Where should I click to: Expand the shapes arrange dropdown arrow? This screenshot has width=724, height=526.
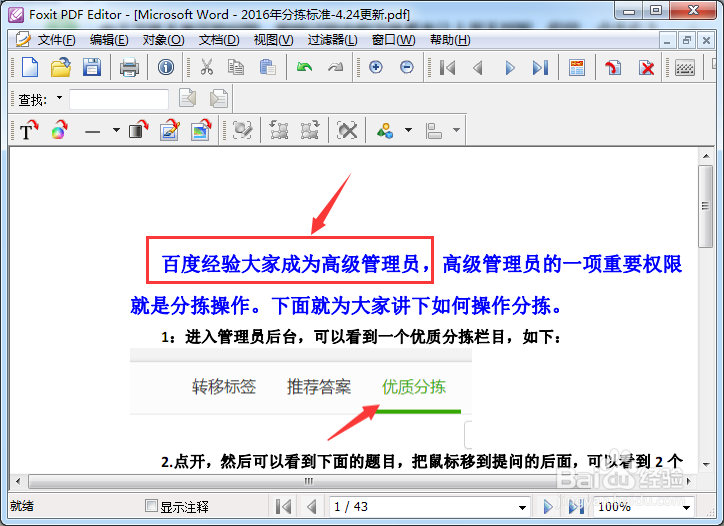(408, 130)
